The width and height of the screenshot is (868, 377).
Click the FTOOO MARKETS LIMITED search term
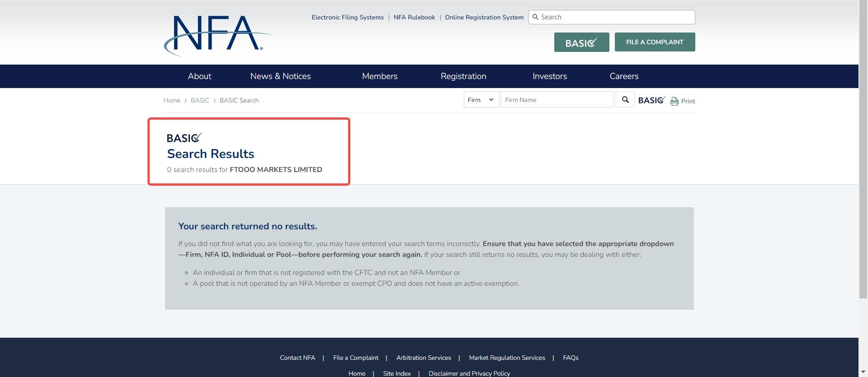[x=276, y=170]
